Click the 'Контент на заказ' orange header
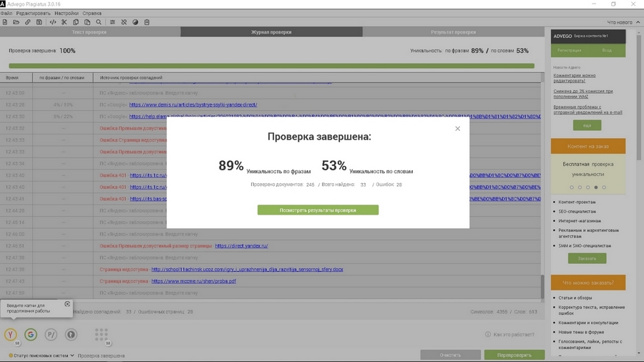Image resolution: width=644 pixels, height=362 pixels. 587,146
